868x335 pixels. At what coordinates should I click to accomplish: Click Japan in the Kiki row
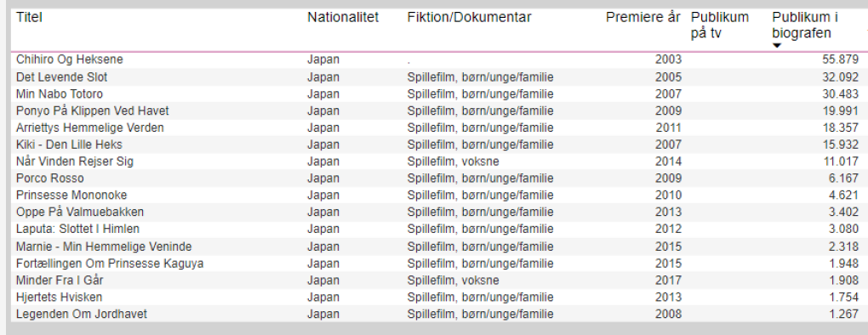click(323, 145)
